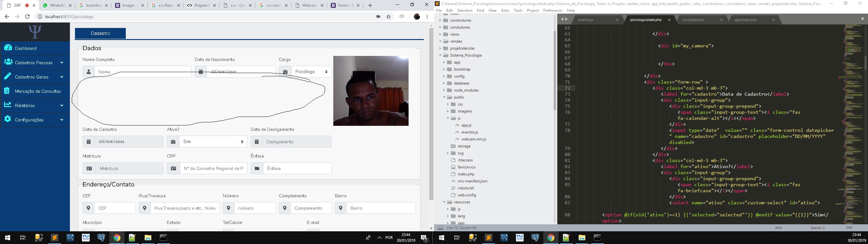Viewport: 868px width, 244px height.
Task: Click Chrome back arrow
Action: point(7,17)
